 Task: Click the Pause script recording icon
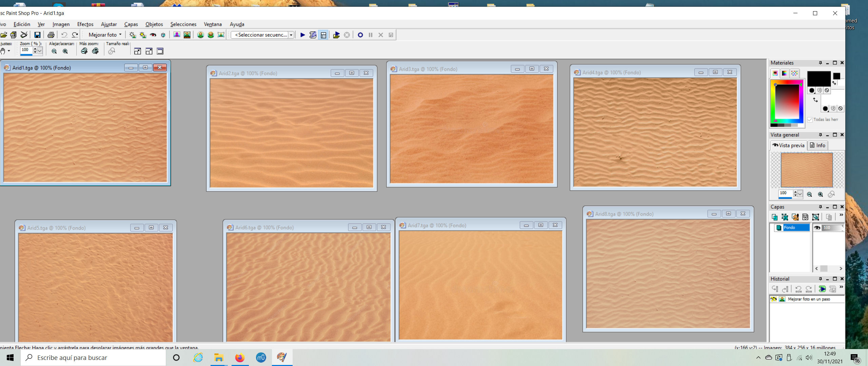[x=371, y=35]
